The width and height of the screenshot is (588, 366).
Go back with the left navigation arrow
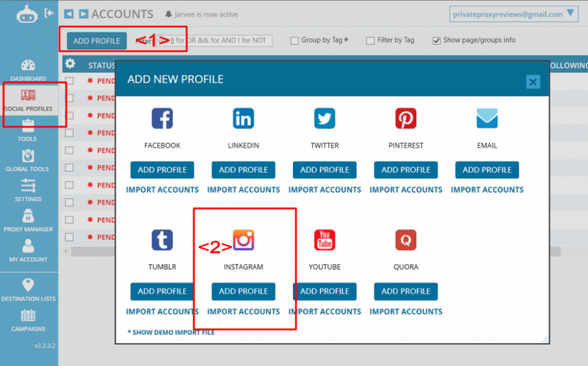pos(69,14)
